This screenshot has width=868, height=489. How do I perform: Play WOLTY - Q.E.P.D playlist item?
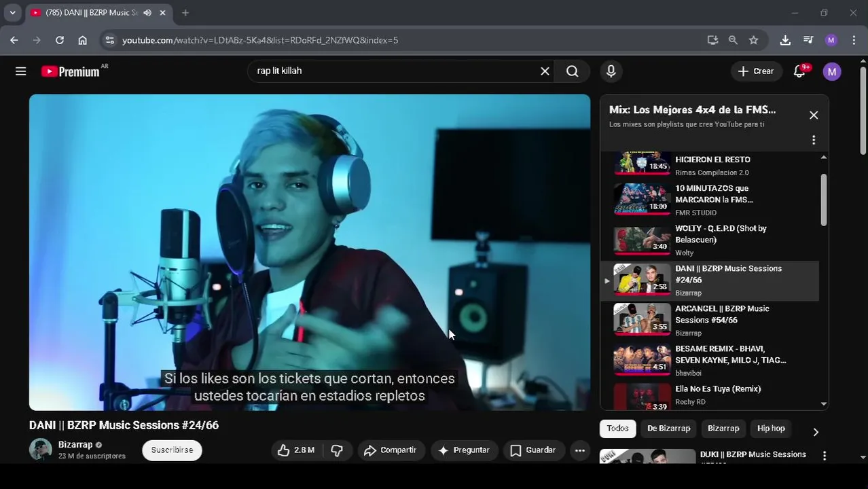[x=709, y=240]
